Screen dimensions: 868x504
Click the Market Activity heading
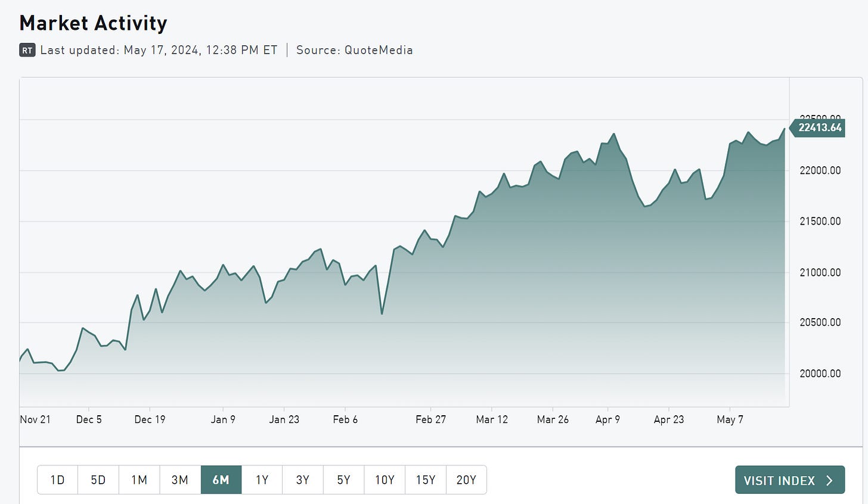[93, 23]
